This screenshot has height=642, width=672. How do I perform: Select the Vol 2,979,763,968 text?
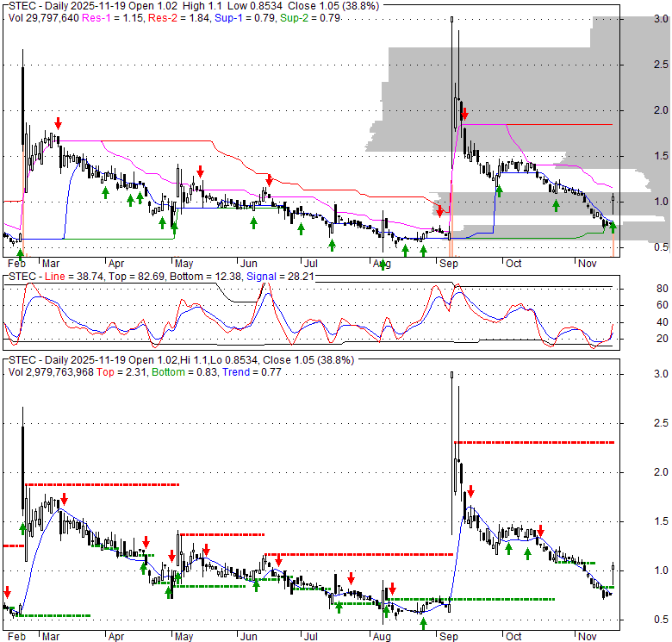[51, 372]
